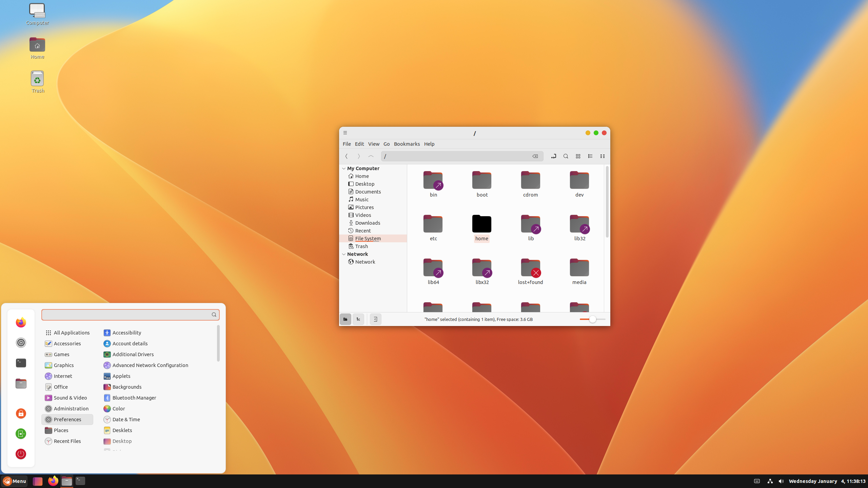The height and width of the screenshot is (488, 868).
Task: Select the dev folder
Action: pos(579,184)
